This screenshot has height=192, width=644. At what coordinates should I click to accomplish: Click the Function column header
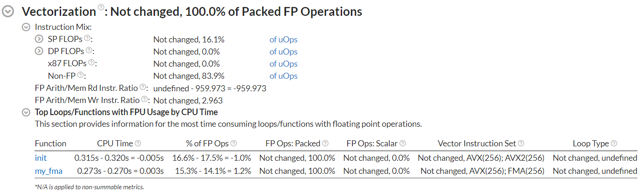[x=50, y=144]
